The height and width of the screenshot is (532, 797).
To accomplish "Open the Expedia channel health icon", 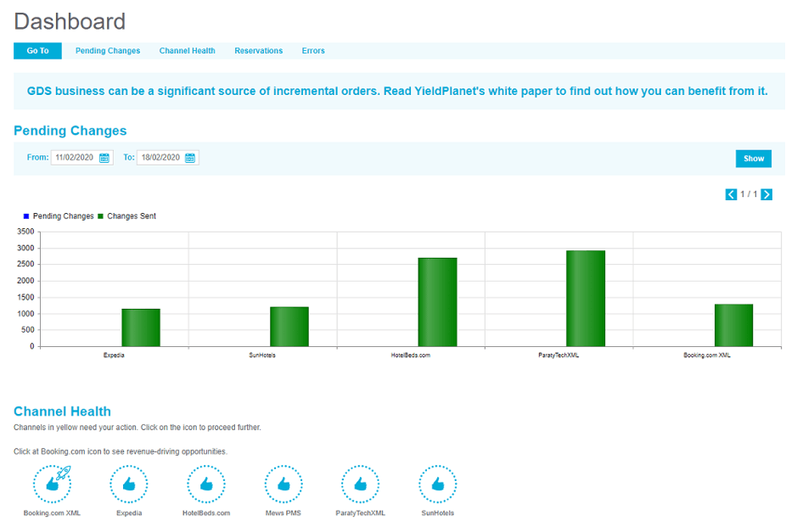I will click(129, 484).
